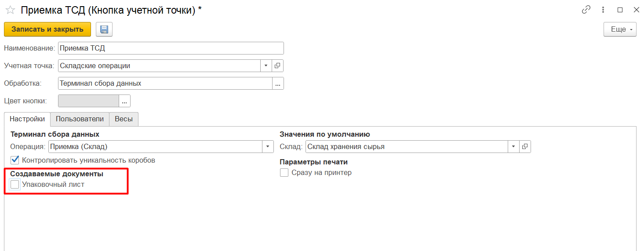
Task: Open the Еще menu button
Action: 620,29
